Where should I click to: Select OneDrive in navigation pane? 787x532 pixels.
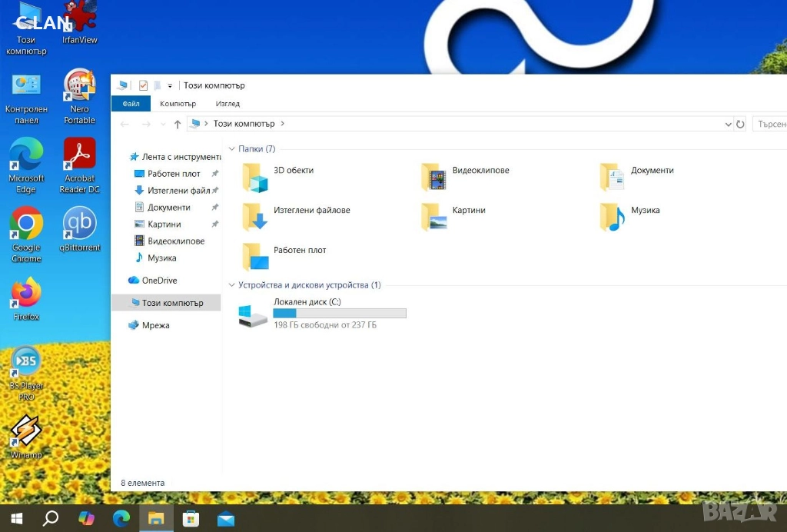point(159,281)
